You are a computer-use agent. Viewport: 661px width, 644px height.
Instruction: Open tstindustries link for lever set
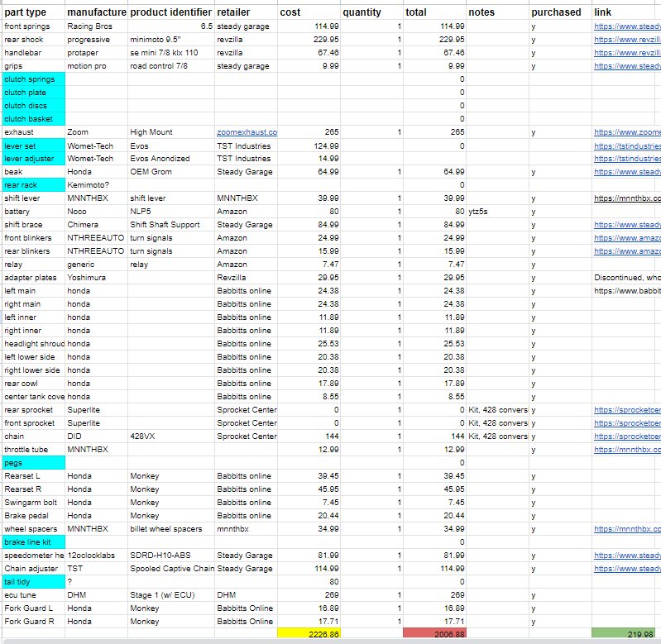tap(627, 146)
